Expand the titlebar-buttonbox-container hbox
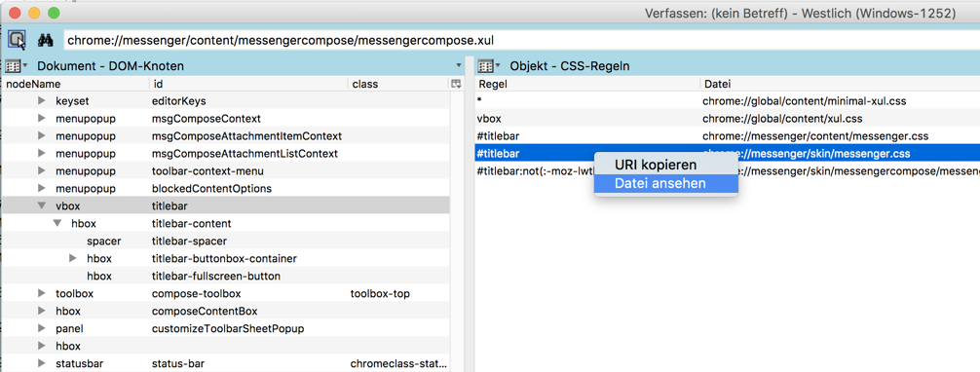Screen dimensions: 980x372 73,258
